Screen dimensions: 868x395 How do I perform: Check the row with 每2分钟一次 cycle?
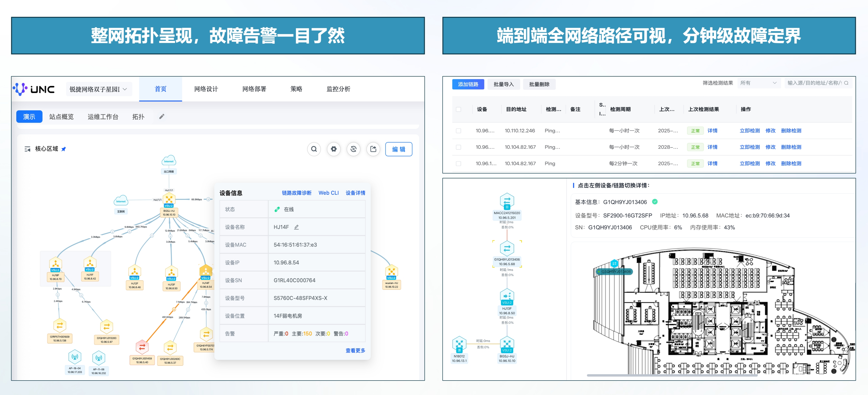tap(458, 164)
